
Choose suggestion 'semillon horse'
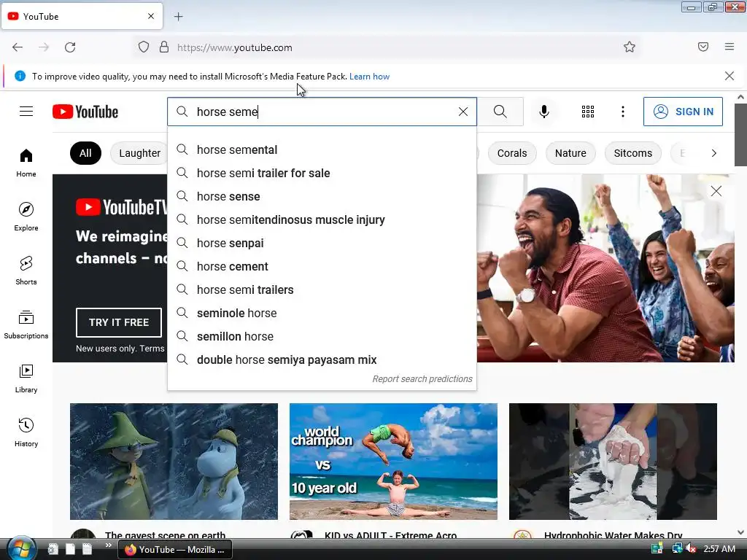coord(322,336)
